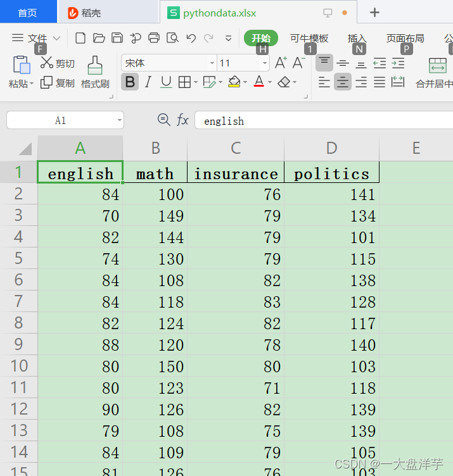The height and width of the screenshot is (476, 453).
Task: Align text left
Action: tap(324, 82)
